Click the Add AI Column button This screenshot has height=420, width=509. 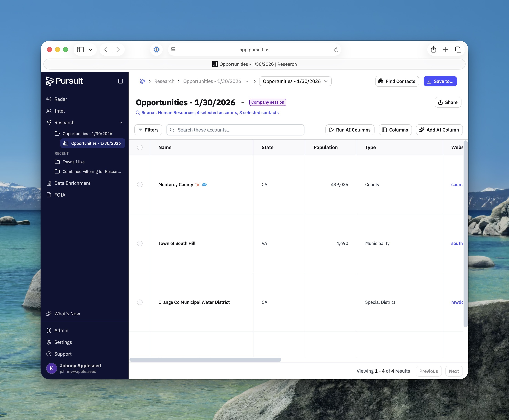coord(439,130)
